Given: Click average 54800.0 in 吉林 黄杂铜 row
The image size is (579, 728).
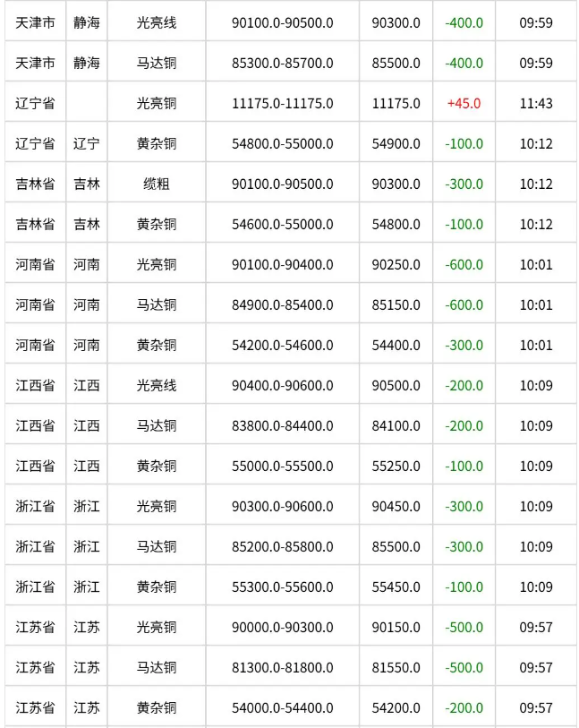Looking at the screenshot, I should tap(396, 225).
